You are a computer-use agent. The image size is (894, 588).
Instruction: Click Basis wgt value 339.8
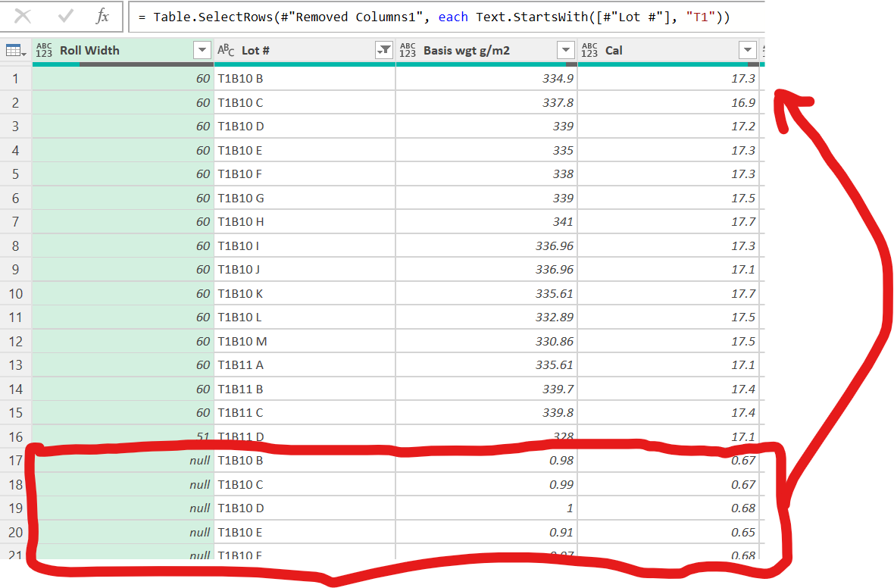(x=486, y=412)
